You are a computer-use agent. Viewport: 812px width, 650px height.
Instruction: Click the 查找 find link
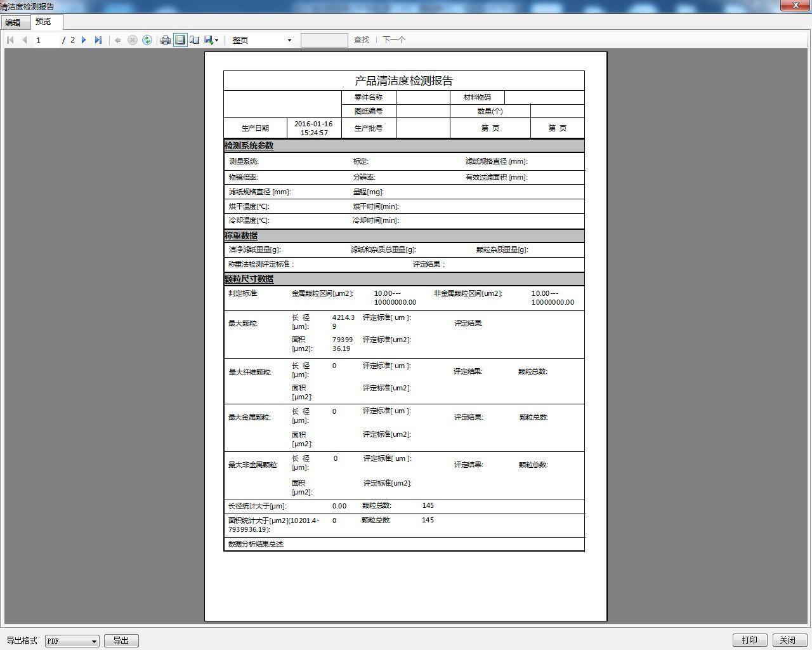click(x=362, y=40)
